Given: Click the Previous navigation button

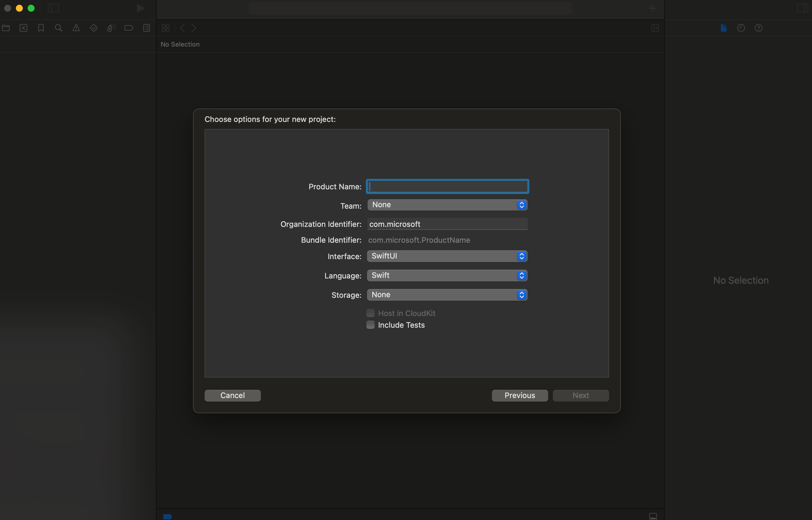Looking at the screenshot, I should tap(519, 395).
